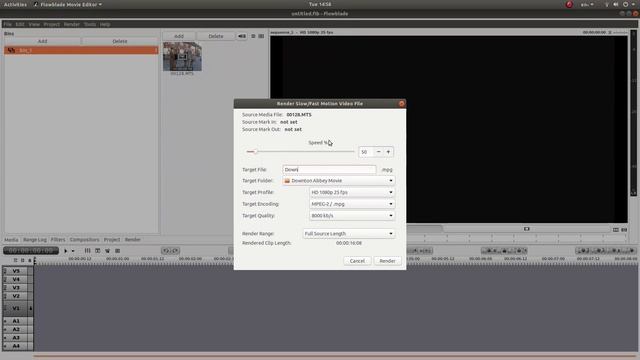Select the 00128.MTS media thumbnail
The width and height of the screenshot is (640, 360).
tap(182, 57)
